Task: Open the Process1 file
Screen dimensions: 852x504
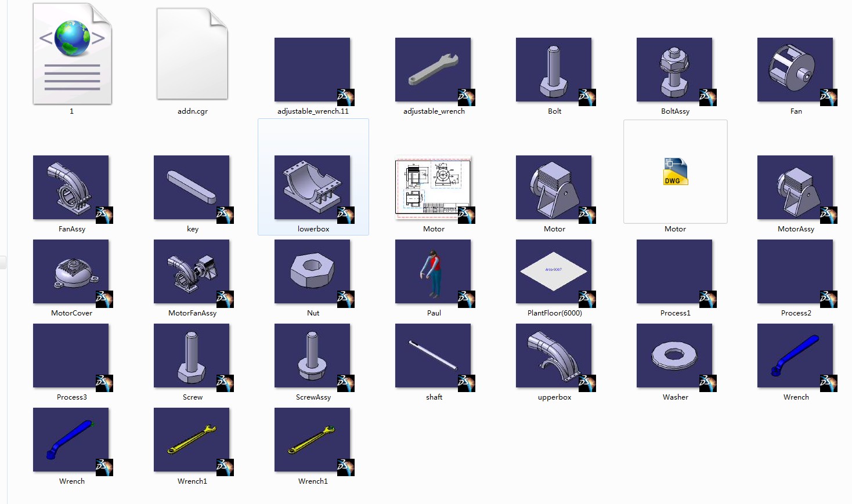Action: tap(674, 271)
